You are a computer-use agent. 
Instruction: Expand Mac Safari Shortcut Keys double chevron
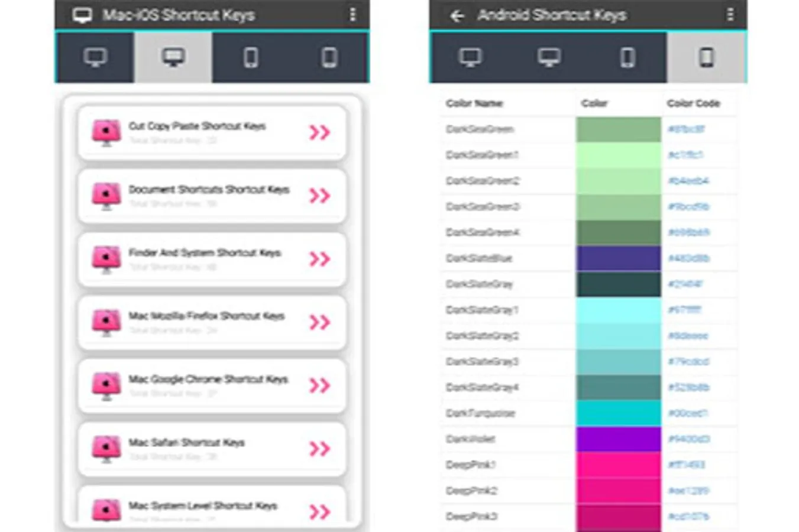click(x=319, y=449)
